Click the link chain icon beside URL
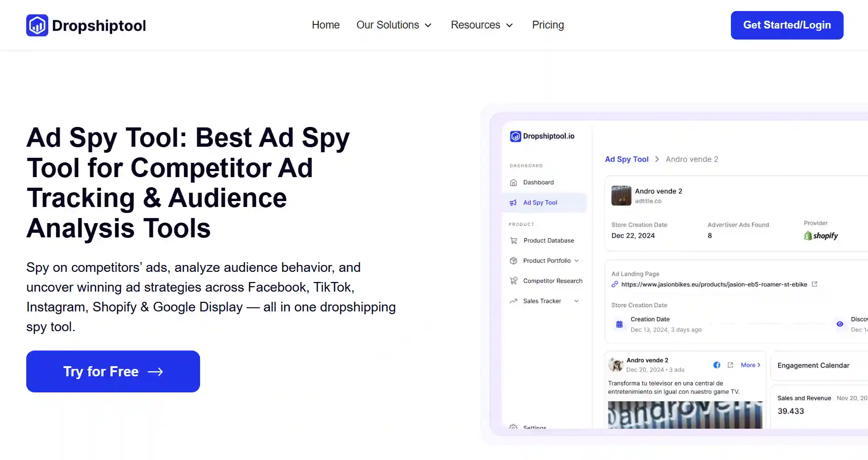Viewport: 868px width, 460px height. (x=615, y=284)
